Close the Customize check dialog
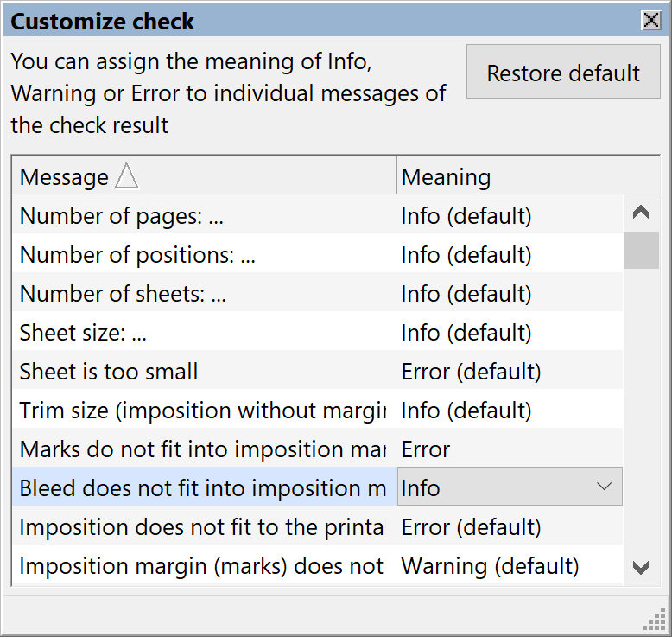 pyautogui.click(x=650, y=21)
